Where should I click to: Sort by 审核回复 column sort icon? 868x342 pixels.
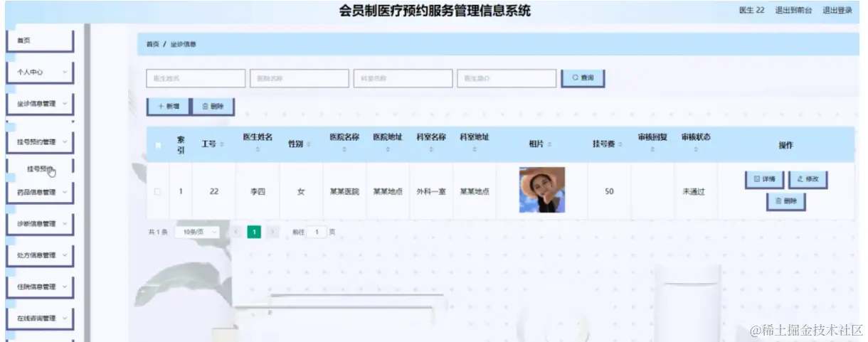pyautogui.click(x=652, y=149)
